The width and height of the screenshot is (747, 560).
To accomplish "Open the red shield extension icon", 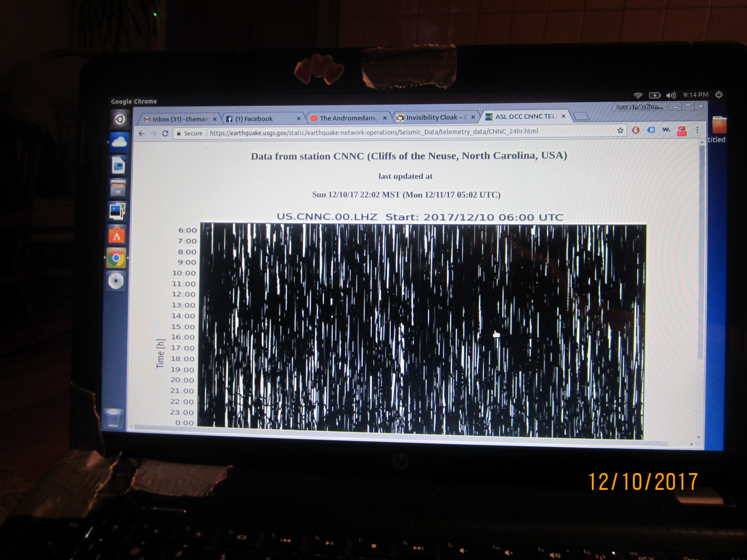I will (x=636, y=130).
